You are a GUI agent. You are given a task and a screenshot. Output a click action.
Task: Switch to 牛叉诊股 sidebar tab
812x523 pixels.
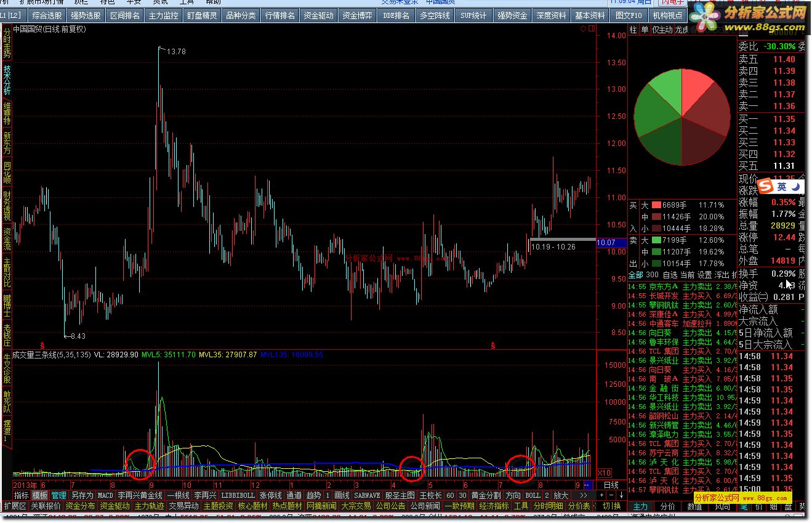[x=7, y=367]
